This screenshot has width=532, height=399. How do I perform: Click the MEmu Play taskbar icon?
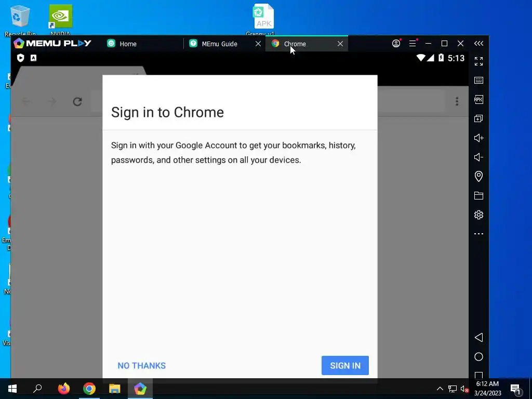point(140,389)
